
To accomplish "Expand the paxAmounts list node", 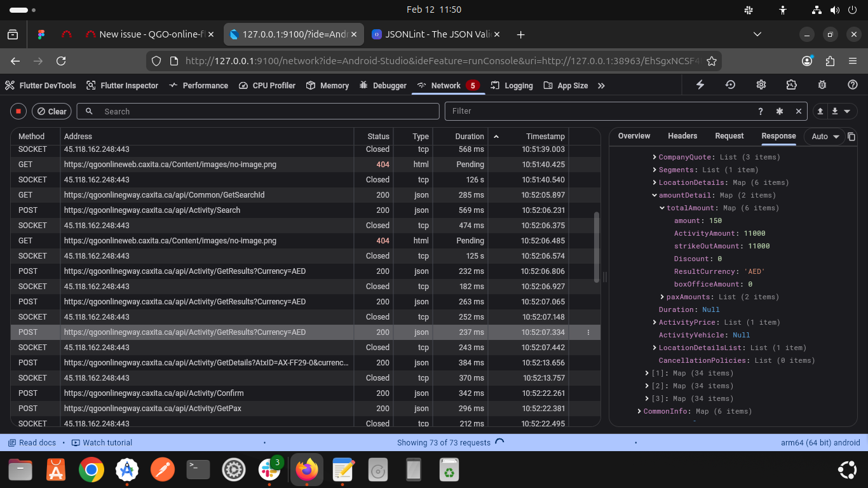I will 662,297.
